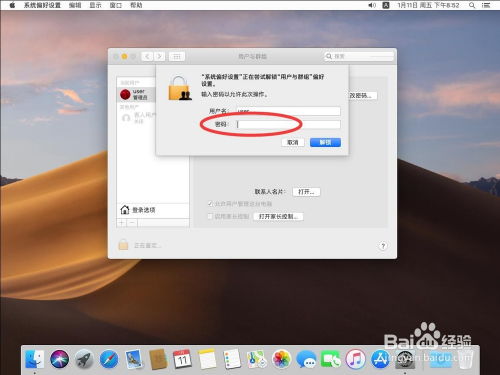Click the date and time in menu bar

click(428, 5)
